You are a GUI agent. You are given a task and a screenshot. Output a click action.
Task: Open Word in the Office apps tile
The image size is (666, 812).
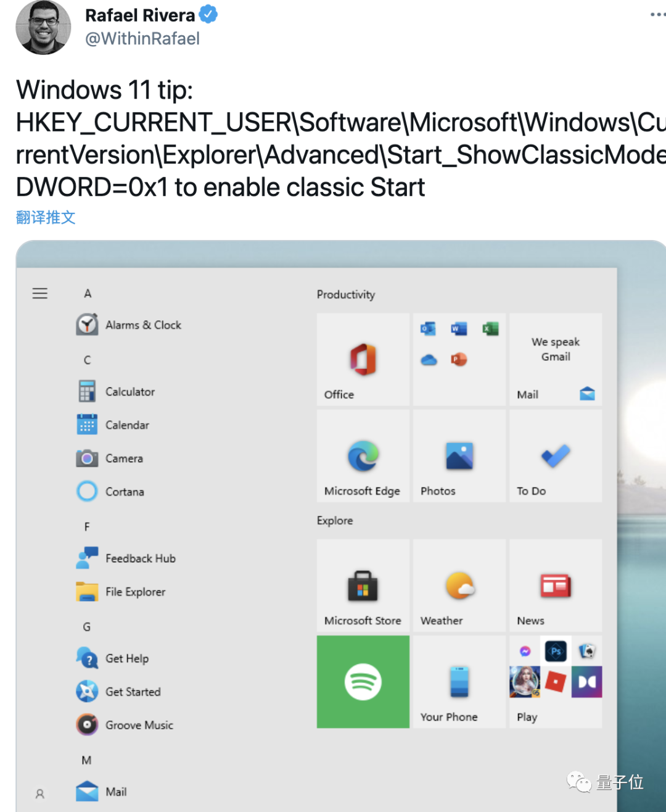(x=459, y=328)
